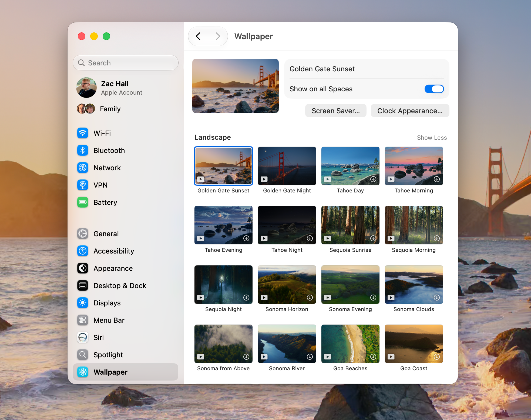Viewport: 531px width, 420px height.
Task: Open the Spotlight magnifier icon
Action: coord(83,355)
